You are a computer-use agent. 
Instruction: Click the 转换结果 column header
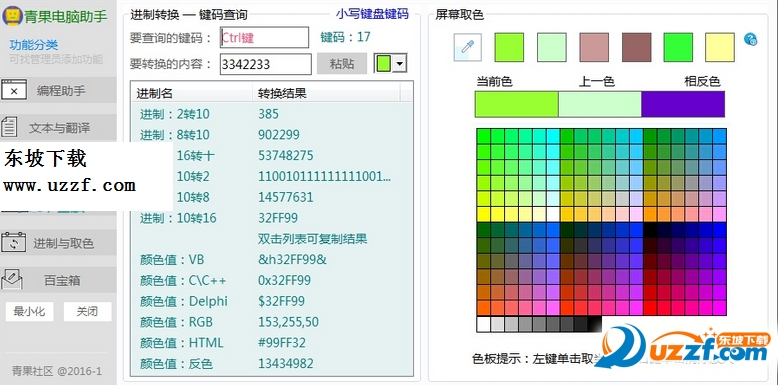(x=326, y=93)
